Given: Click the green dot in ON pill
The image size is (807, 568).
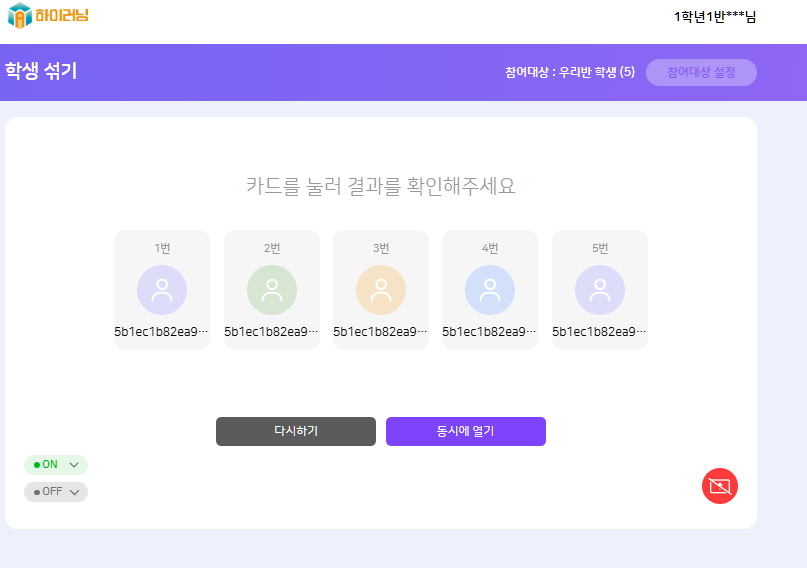Looking at the screenshot, I should (37, 465).
